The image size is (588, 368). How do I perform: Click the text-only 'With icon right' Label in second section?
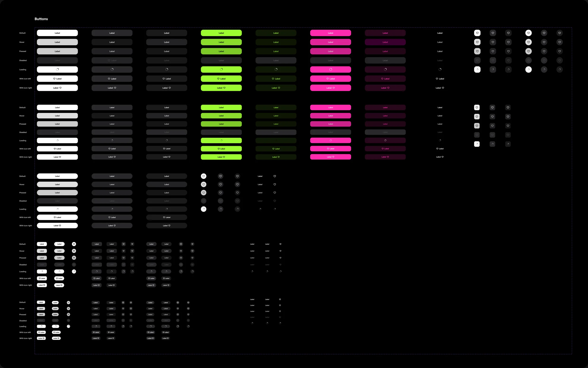[440, 157]
